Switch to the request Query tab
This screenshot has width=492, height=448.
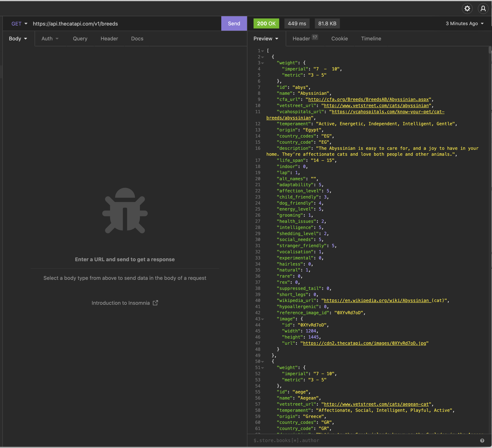pos(80,39)
